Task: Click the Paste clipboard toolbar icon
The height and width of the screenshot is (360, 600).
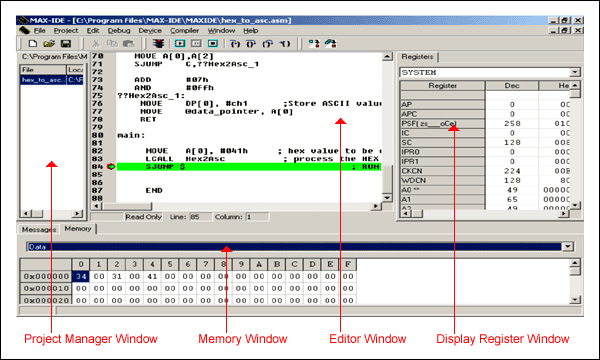Action: (129, 44)
